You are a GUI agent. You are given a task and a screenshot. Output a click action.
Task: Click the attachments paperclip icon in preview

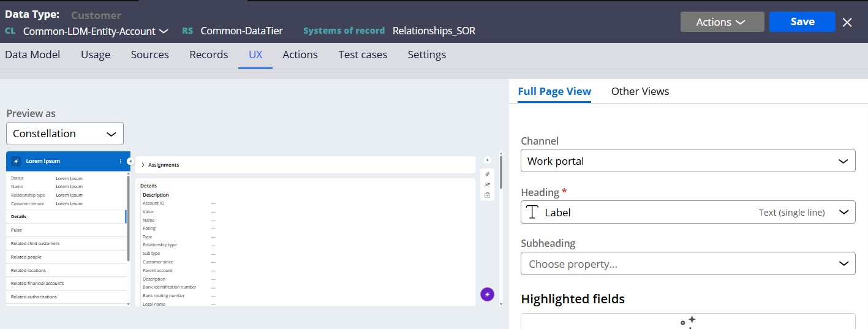point(487,174)
